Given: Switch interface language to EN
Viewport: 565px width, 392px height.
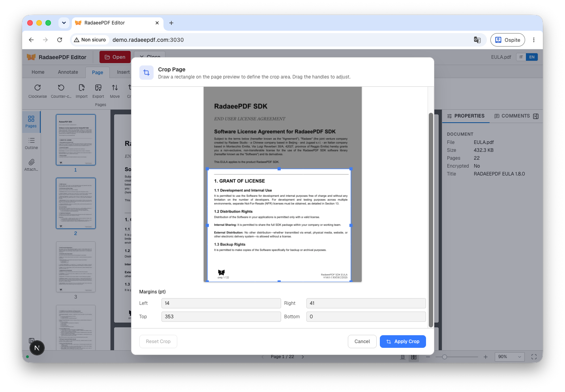Looking at the screenshot, I should click(x=532, y=57).
